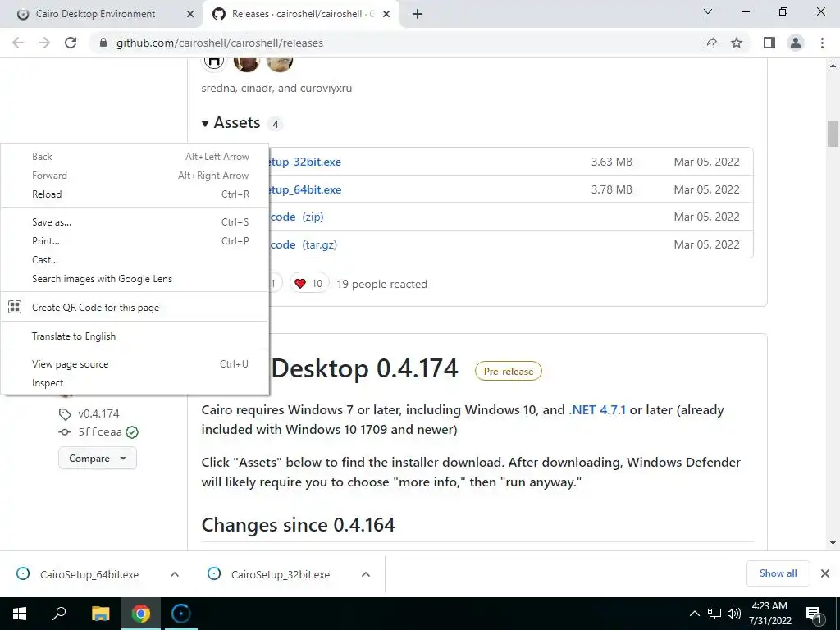Choose Create QR Code for this page

point(135,308)
